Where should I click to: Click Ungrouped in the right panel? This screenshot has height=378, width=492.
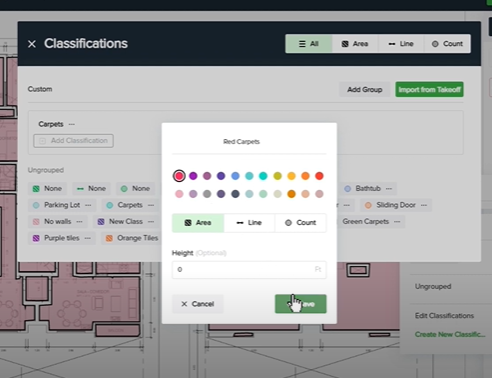point(433,286)
